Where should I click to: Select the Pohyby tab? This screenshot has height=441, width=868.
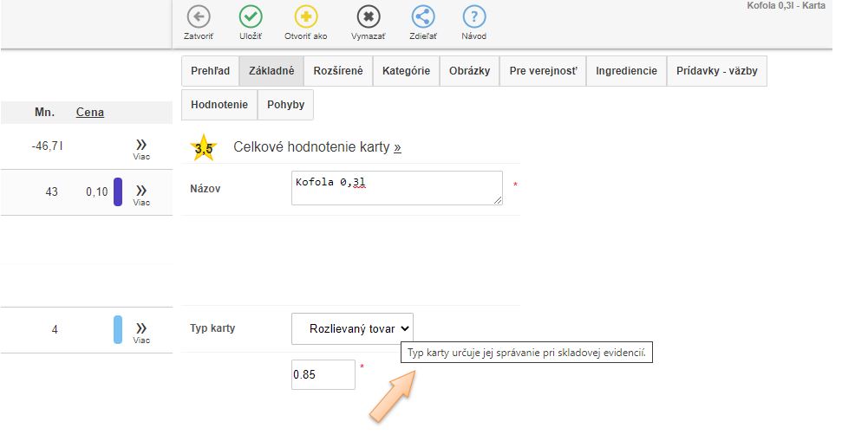(285, 105)
